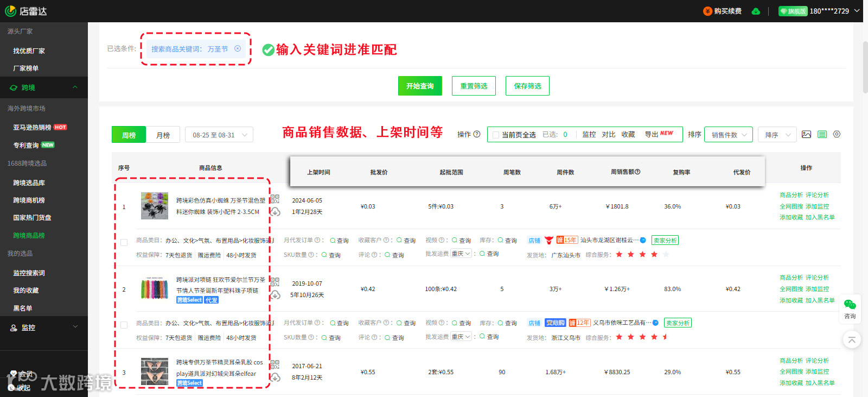
Task: Click 月代发订单 help icon in row 1
Action: pyautogui.click(x=317, y=240)
